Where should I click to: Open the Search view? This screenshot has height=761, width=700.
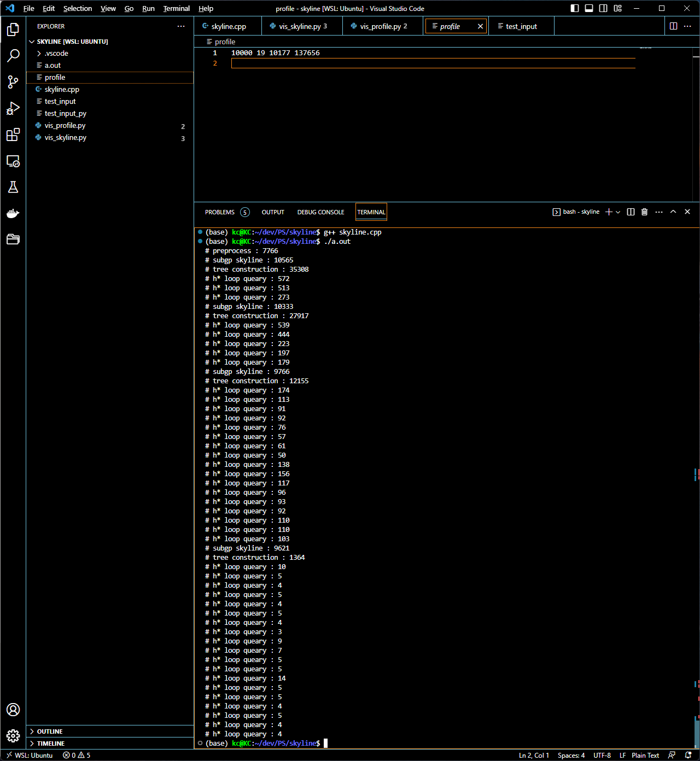click(13, 55)
